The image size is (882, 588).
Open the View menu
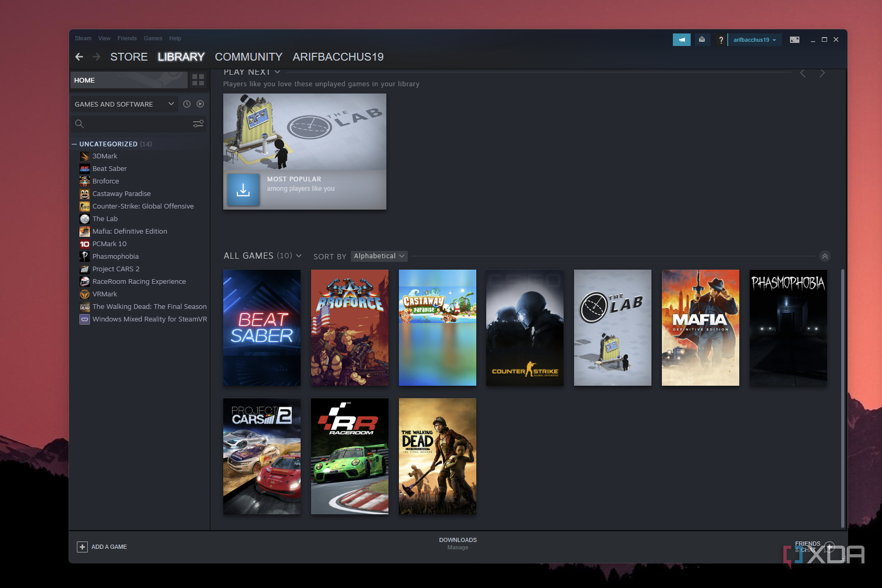point(105,38)
